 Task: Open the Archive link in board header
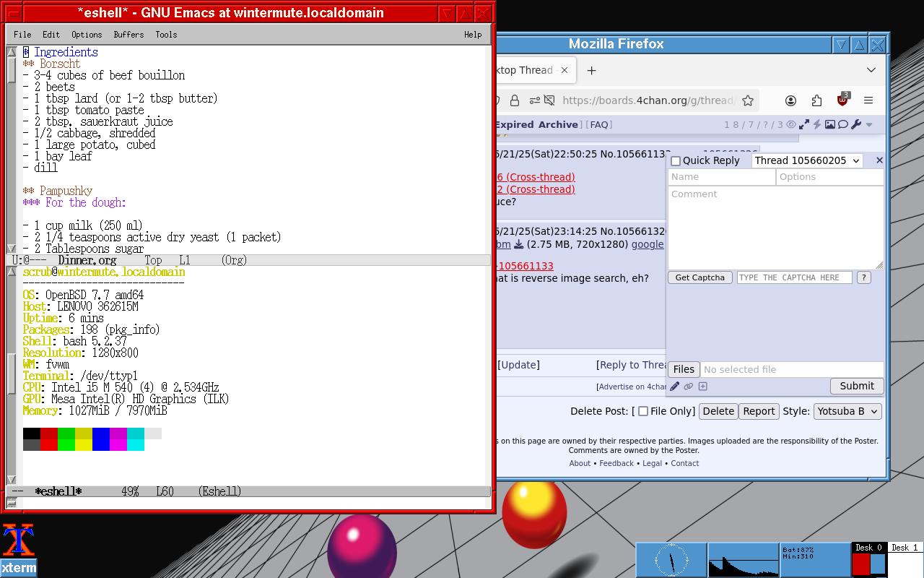[x=557, y=124]
